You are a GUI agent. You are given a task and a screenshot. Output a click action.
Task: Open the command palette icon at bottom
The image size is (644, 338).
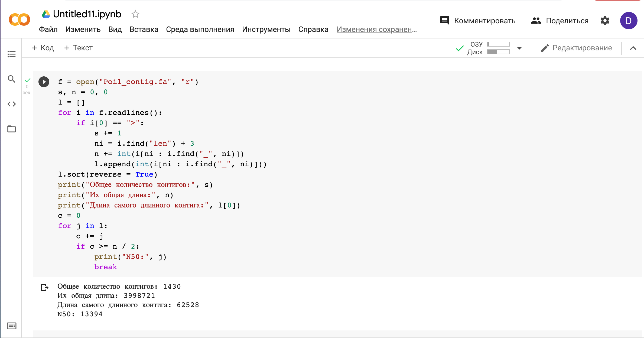11,326
